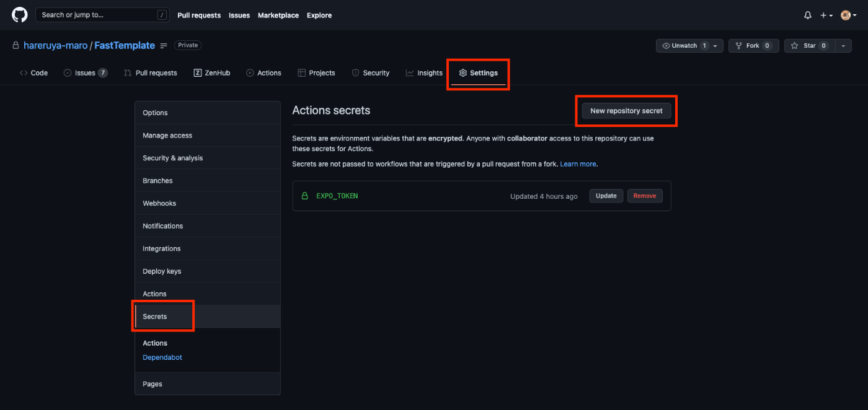Open the GitHub logo home icon
Image resolution: width=868 pixels, height=410 pixels.
pos(20,15)
